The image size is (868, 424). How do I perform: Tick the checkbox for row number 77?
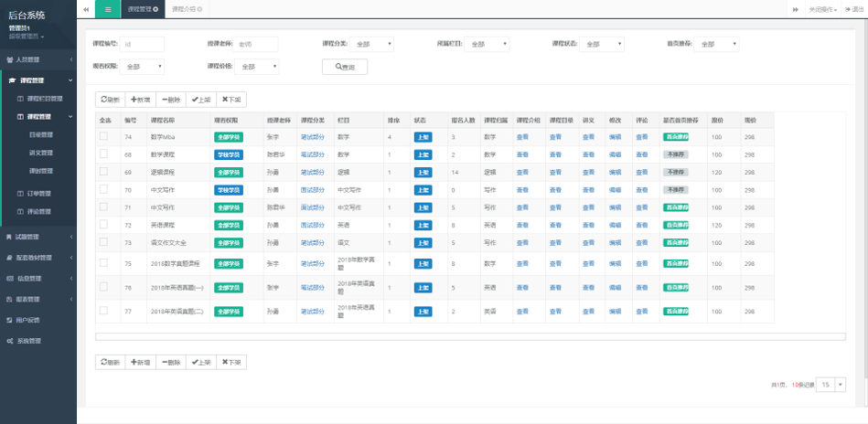tap(103, 310)
